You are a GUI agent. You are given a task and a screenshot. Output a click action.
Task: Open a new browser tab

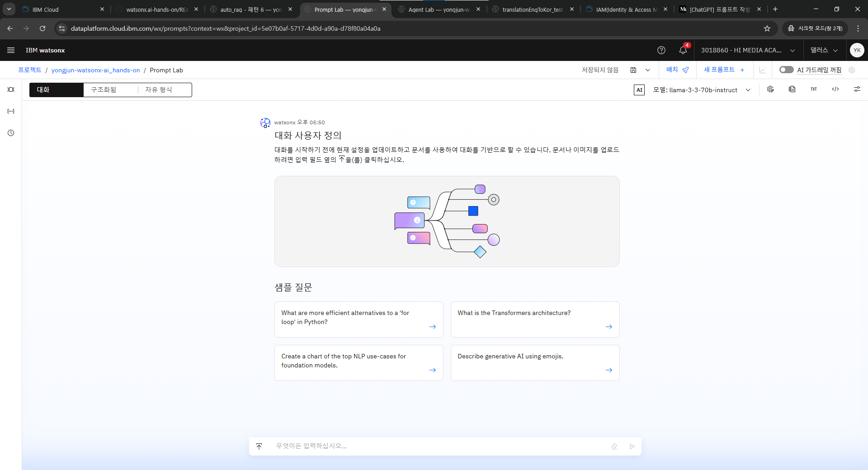point(775,9)
